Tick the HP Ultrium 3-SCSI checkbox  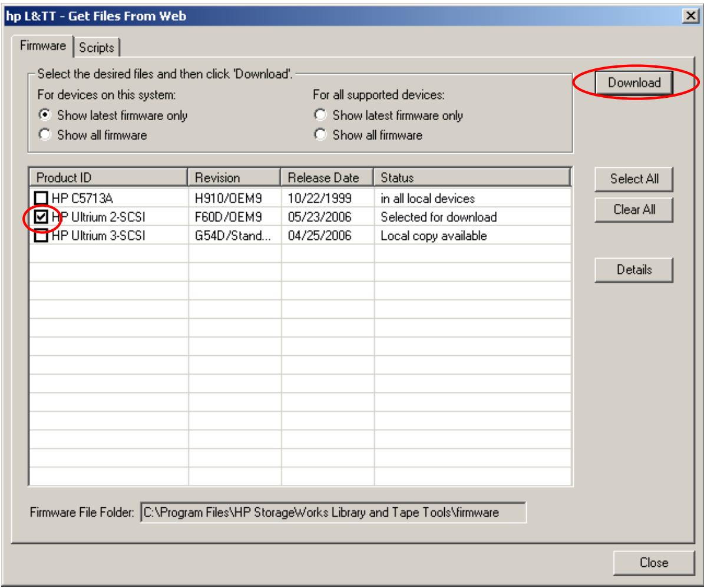point(41,235)
